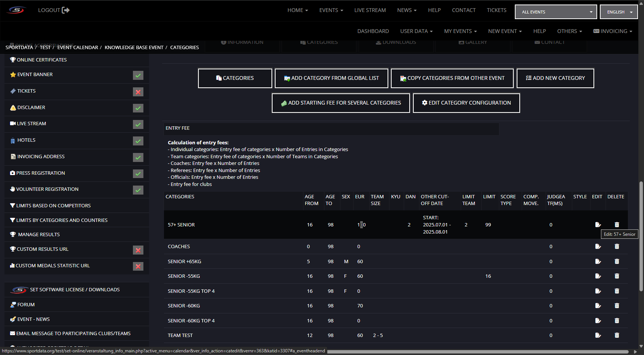Delete the Senior -60kg Top 4 category
The height and width of the screenshot is (355, 644).
pos(617,321)
